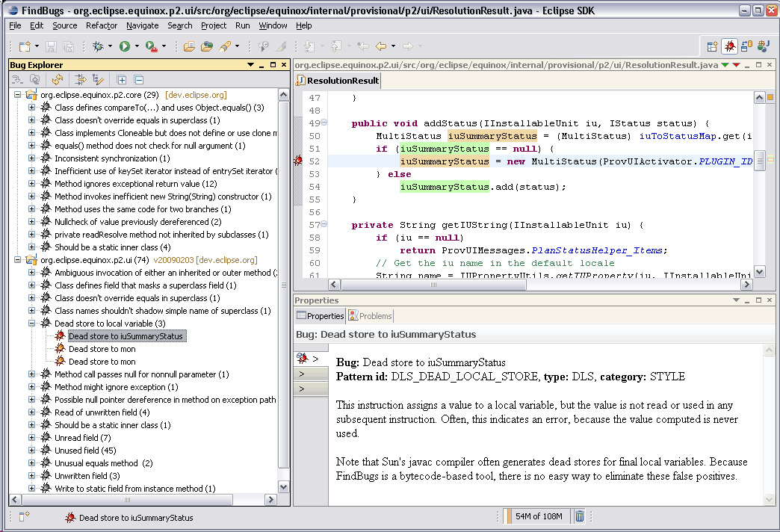Select the Properties tab
Viewport: 780px width, 532px height.
(x=320, y=315)
